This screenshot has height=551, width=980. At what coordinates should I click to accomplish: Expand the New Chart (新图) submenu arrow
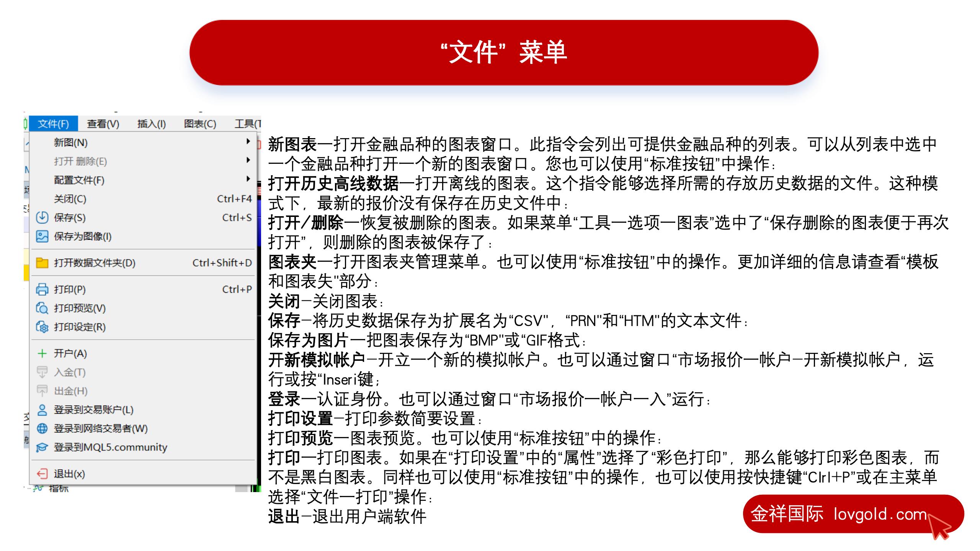pyautogui.click(x=248, y=142)
